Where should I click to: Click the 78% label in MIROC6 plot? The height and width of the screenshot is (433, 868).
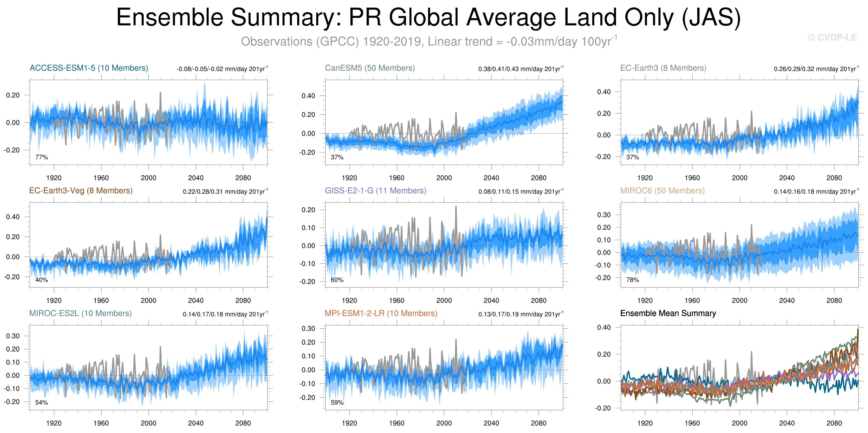632,280
